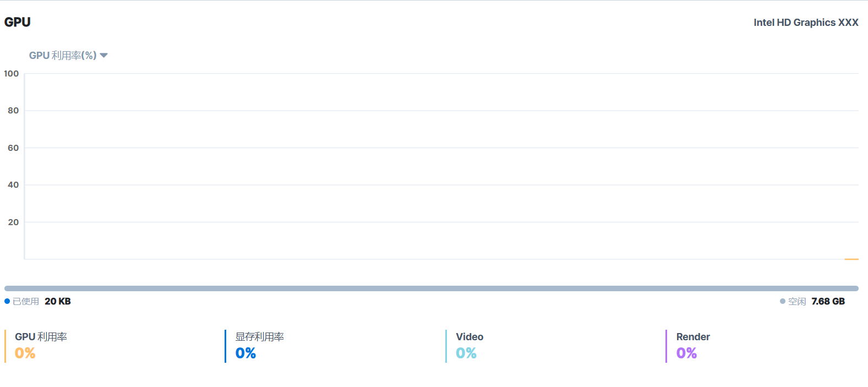The image size is (868, 387).
Task: Click the orange 0% GPU utilization value
Action: tap(25, 353)
